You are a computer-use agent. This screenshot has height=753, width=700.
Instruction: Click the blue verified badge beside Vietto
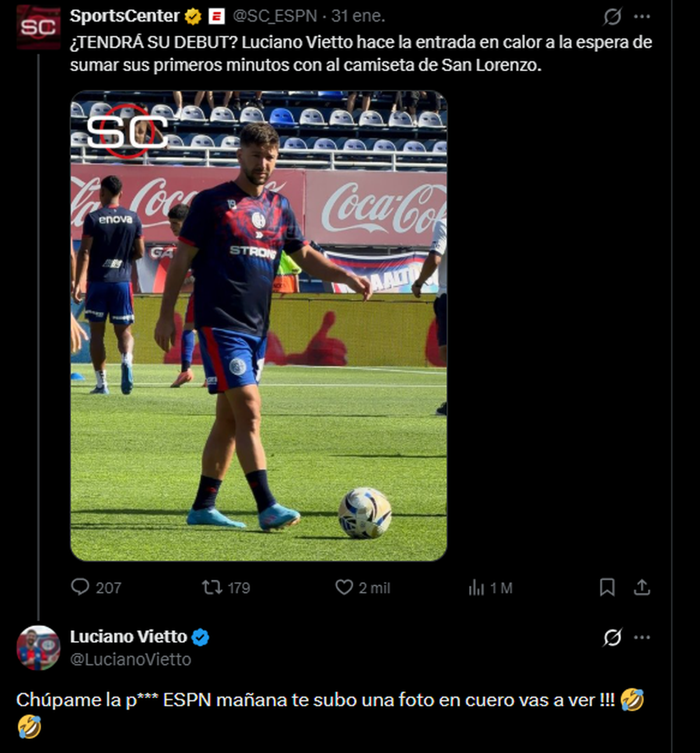tap(200, 638)
